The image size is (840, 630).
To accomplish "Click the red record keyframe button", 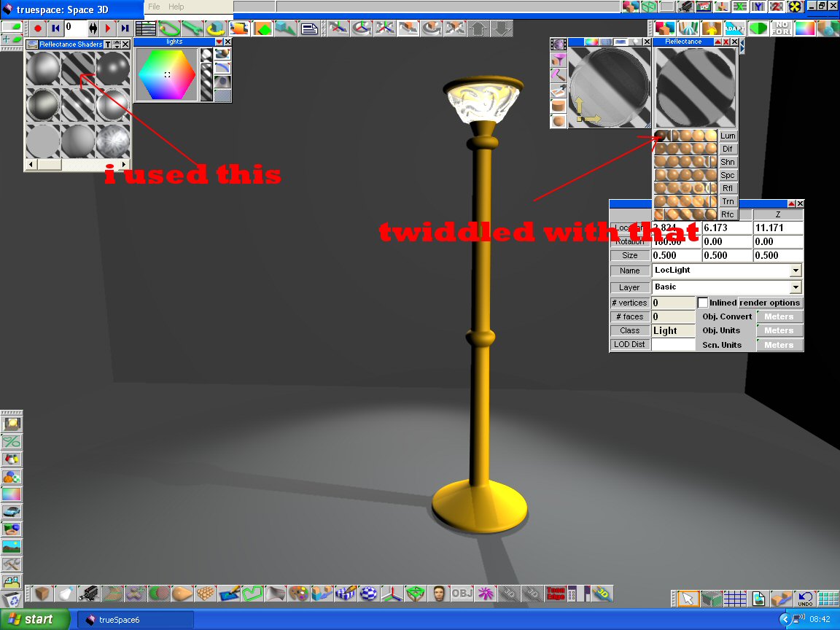I will pos(37,28).
